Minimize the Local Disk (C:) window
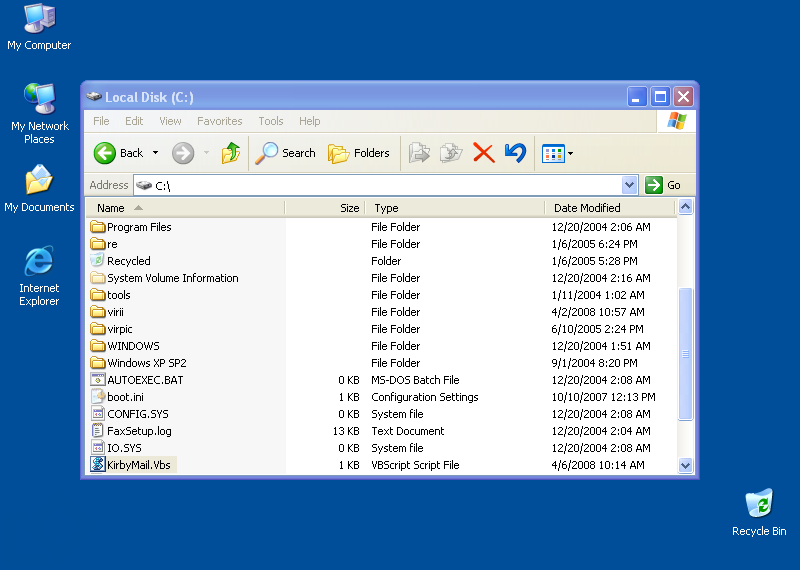 [637, 96]
